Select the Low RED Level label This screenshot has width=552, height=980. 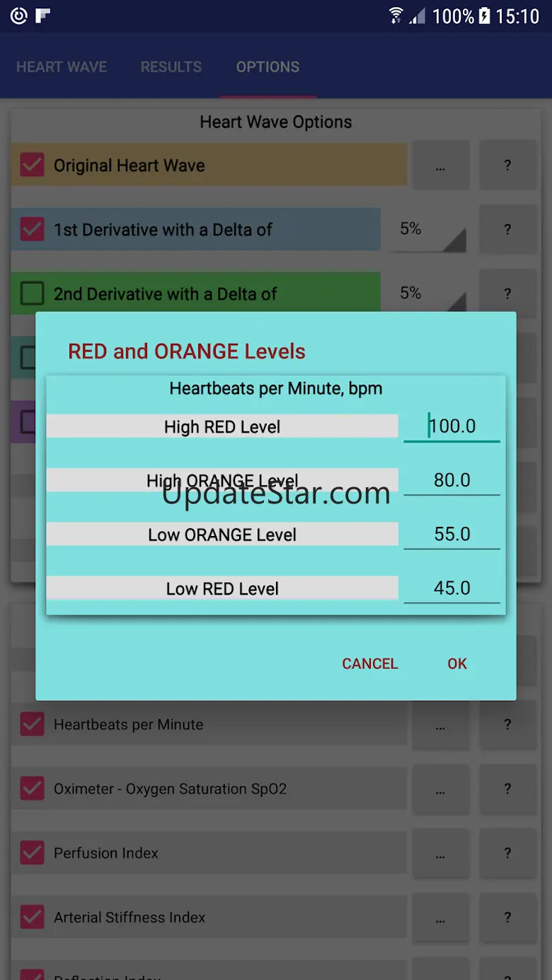click(222, 588)
